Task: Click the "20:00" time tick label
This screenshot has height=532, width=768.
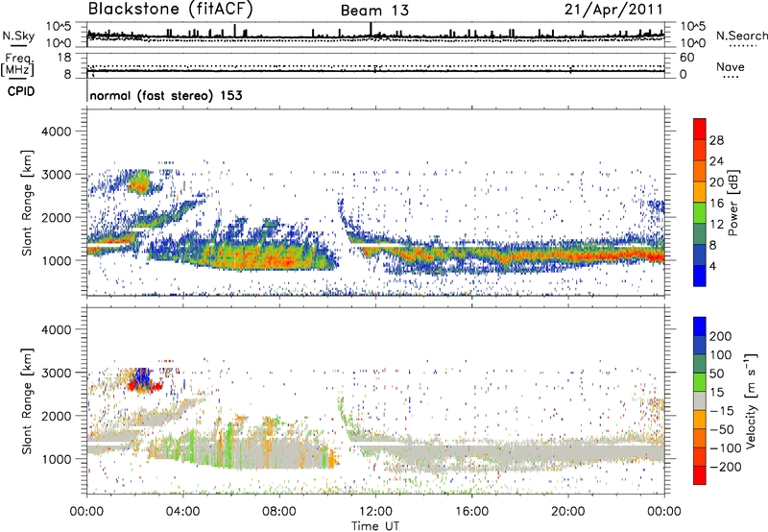Action: [568, 512]
